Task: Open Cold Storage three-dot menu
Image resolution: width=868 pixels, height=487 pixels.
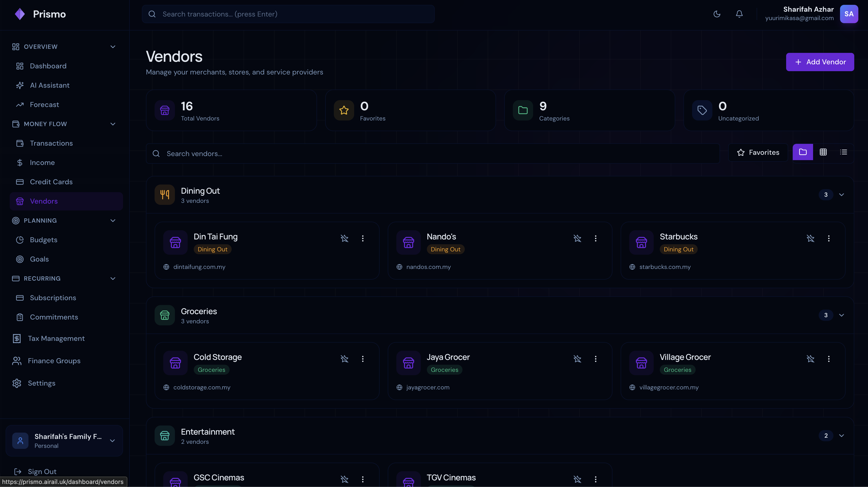Action: point(363,359)
